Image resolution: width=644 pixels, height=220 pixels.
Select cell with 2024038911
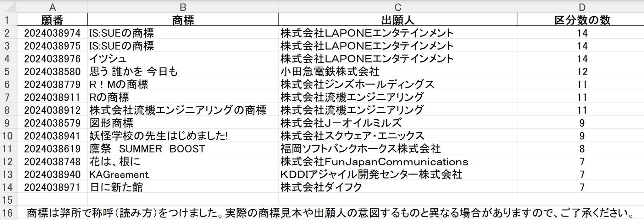[53, 97]
